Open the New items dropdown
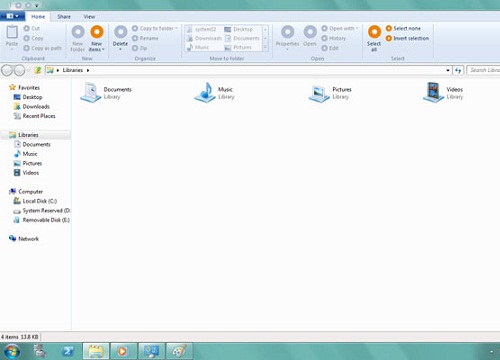 tap(97, 39)
